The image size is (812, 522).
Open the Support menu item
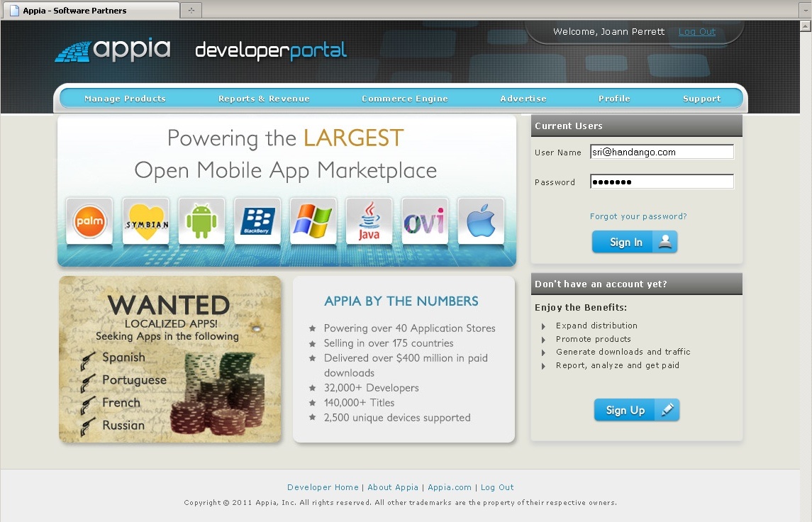click(701, 99)
